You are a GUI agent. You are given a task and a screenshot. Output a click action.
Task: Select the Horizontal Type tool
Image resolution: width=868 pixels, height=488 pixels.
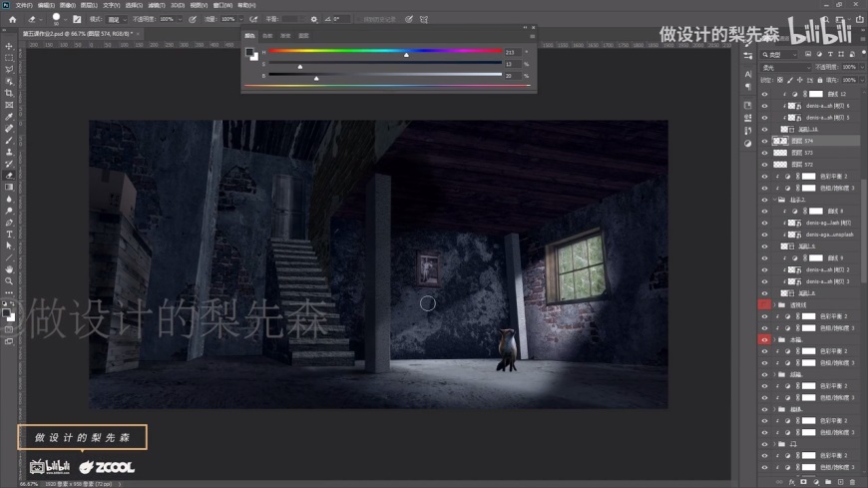pos(9,235)
